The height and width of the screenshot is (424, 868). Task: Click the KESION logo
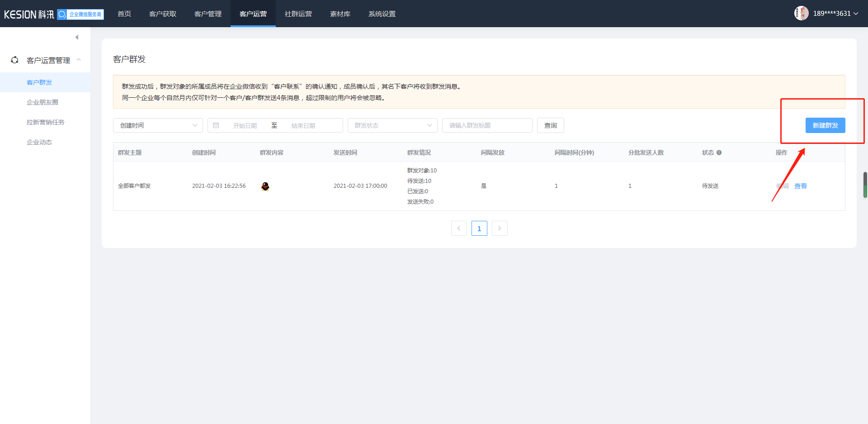[29, 14]
